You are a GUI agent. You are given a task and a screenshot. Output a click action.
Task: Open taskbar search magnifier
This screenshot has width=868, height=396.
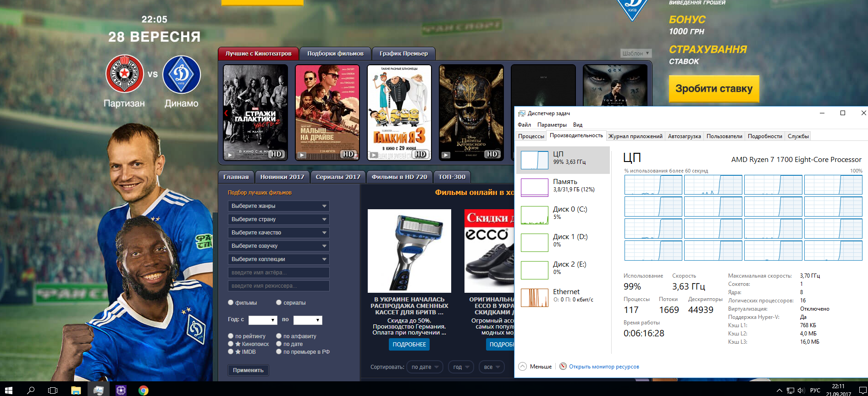click(31, 390)
